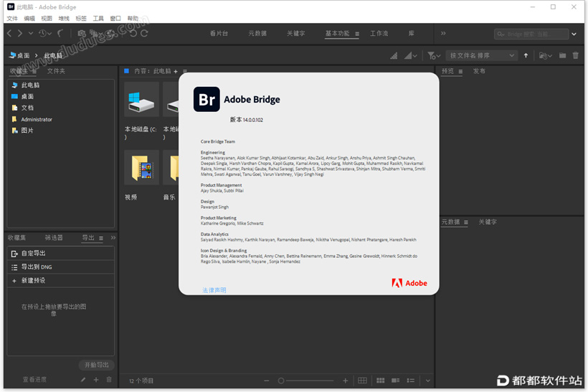Switch to details view icon
588x392 pixels.
point(396,381)
